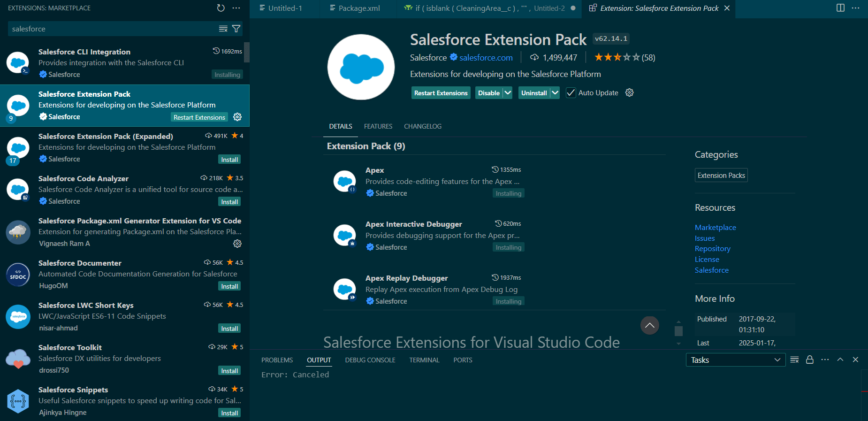Switch to the DEBUG CONSOLE tab

coord(370,360)
